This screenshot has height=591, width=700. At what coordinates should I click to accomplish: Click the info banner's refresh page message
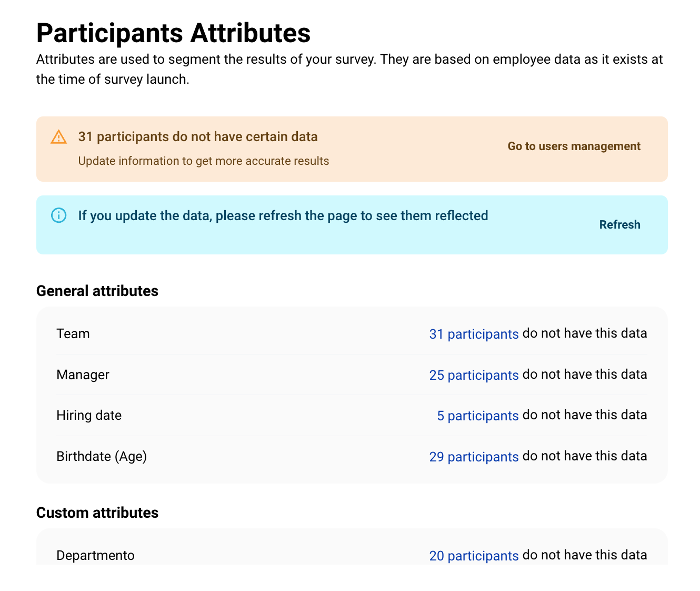coord(283,216)
